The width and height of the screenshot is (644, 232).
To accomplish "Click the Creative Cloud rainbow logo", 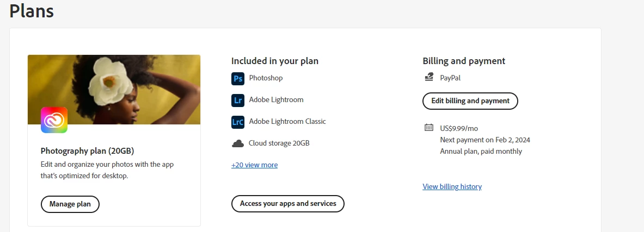I will tap(54, 120).
